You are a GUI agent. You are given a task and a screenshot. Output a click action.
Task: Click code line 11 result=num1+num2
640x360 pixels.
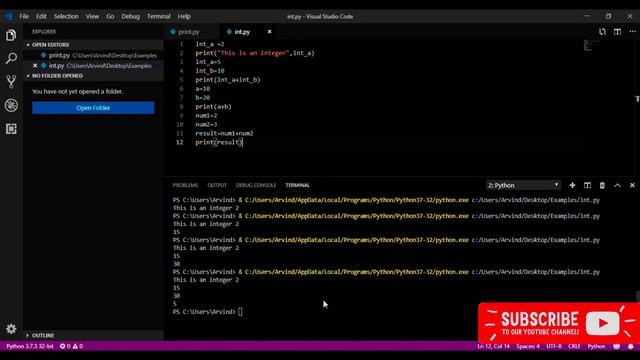[x=224, y=133]
